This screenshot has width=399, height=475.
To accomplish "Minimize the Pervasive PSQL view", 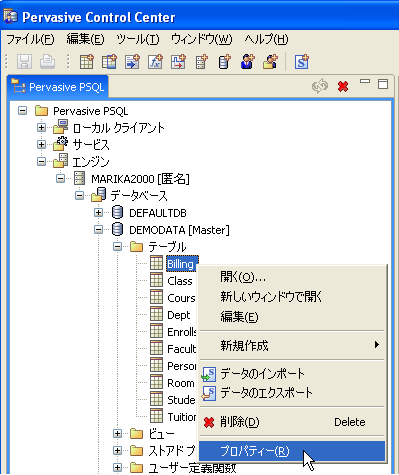I will 365,82.
